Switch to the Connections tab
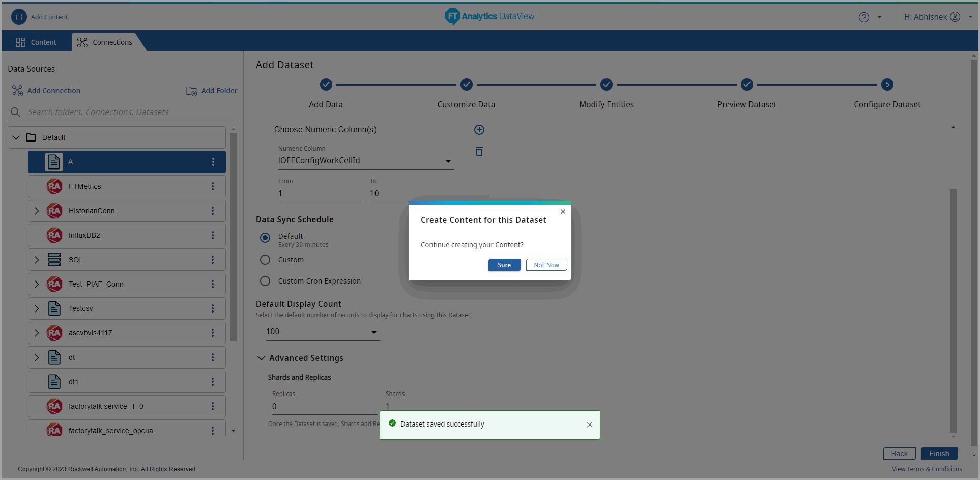Screen dimensions: 980x480 (x=105, y=42)
